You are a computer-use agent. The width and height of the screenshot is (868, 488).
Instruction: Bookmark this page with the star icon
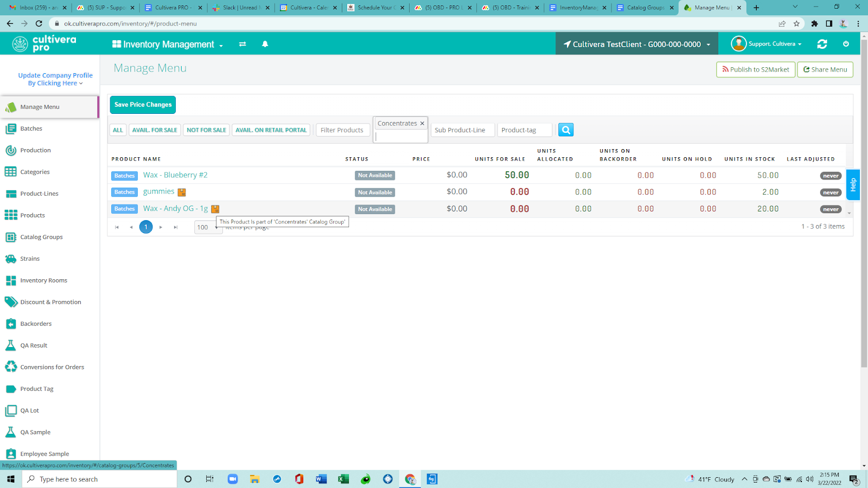pyautogui.click(x=796, y=24)
